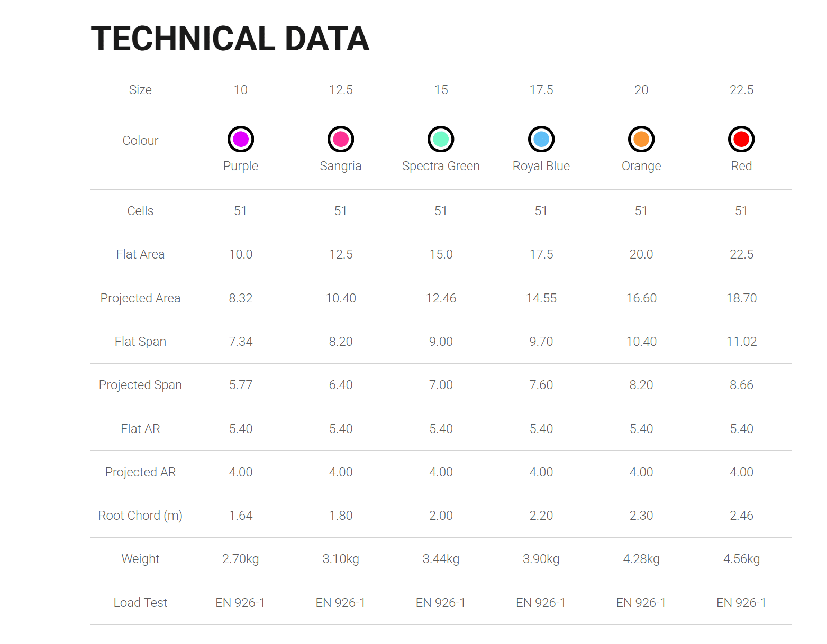Pick the Spectra Green colour swatch
This screenshot has width=827, height=644.
441,139
